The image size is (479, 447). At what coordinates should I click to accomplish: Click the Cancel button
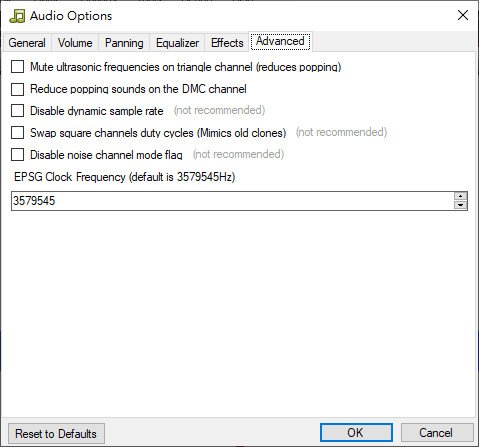(437, 433)
